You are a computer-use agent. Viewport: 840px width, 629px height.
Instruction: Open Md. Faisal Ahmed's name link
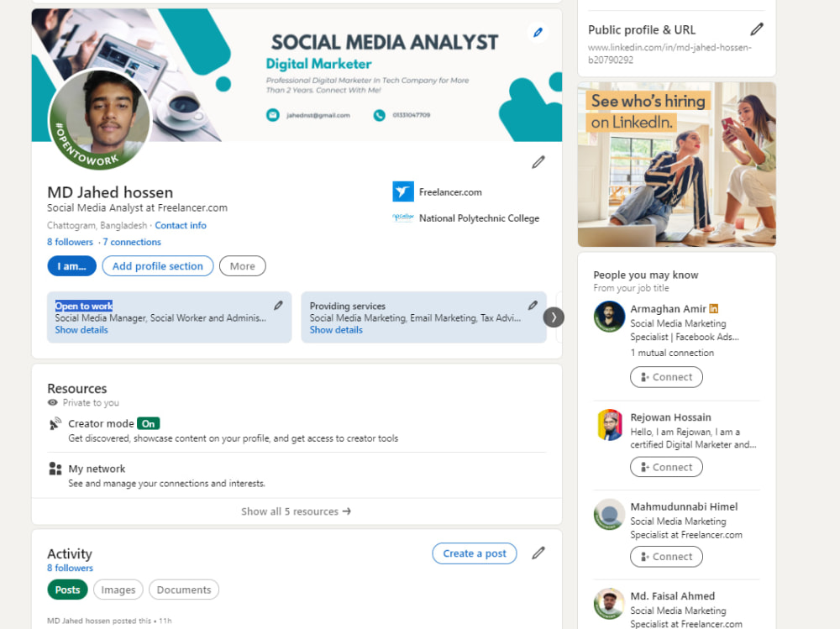pyautogui.click(x=672, y=596)
